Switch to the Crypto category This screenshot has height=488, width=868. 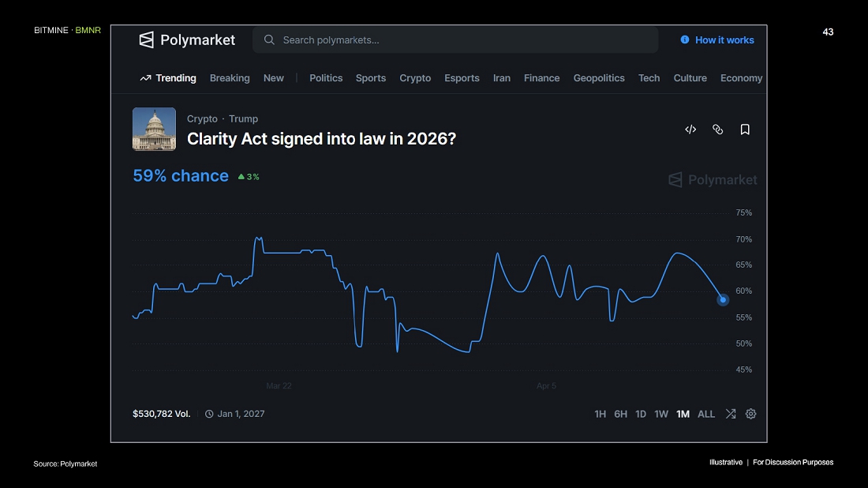pos(415,78)
